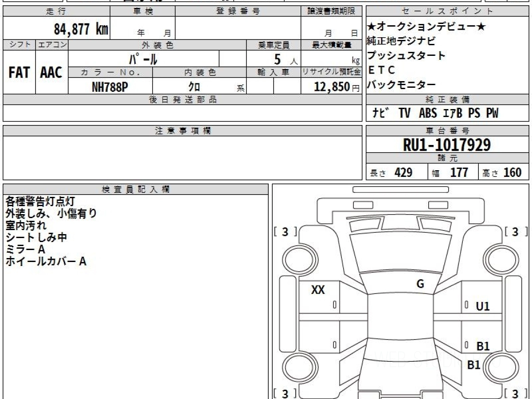Click the ミラー A note

pos(25,249)
